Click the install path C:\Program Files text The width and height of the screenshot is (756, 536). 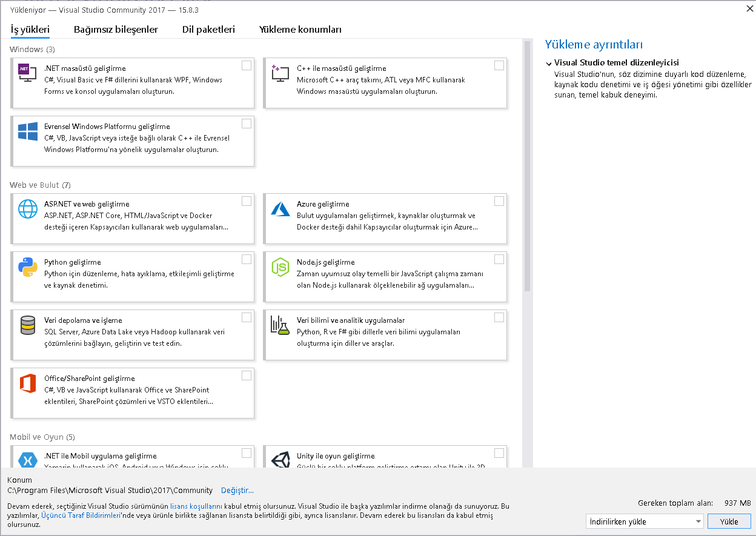[110, 491]
